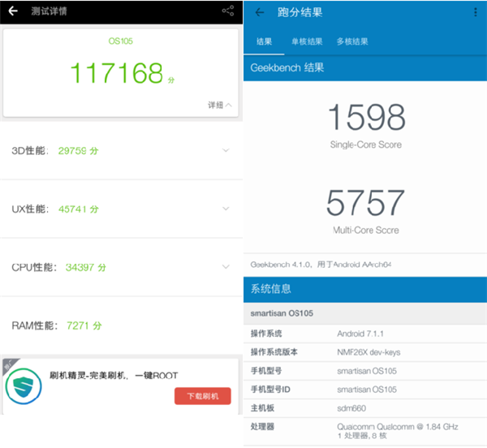Tap the back arrow in 跑分结果 header

(x=260, y=12)
